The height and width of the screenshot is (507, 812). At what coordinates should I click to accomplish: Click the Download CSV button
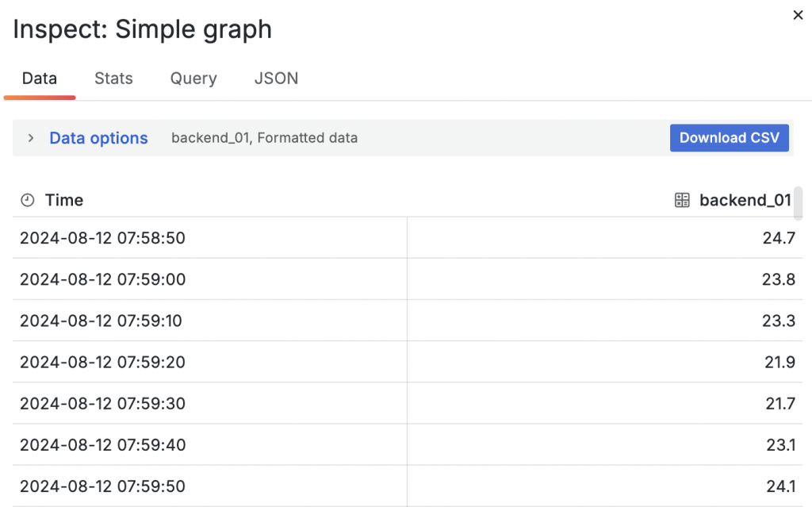pos(730,137)
